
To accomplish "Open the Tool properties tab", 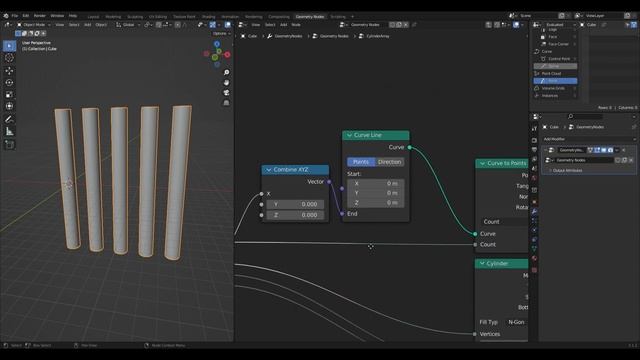I will [x=534, y=129].
